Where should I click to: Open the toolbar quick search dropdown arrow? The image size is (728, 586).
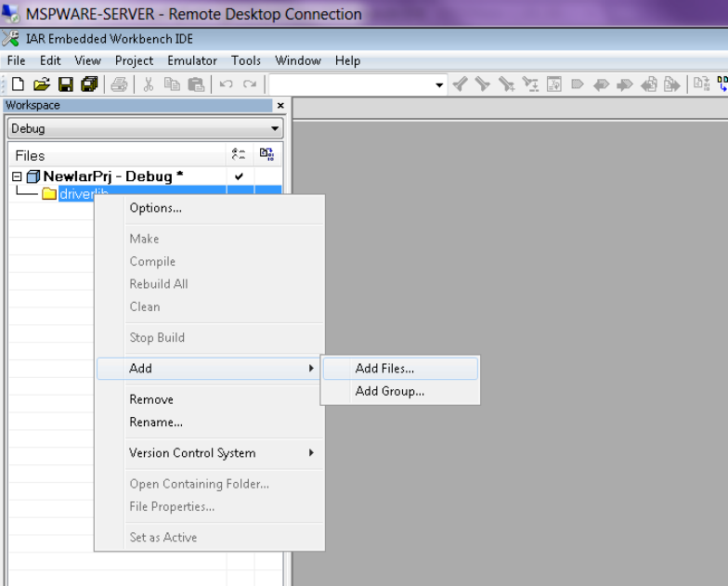pyautogui.click(x=438, y=85)
